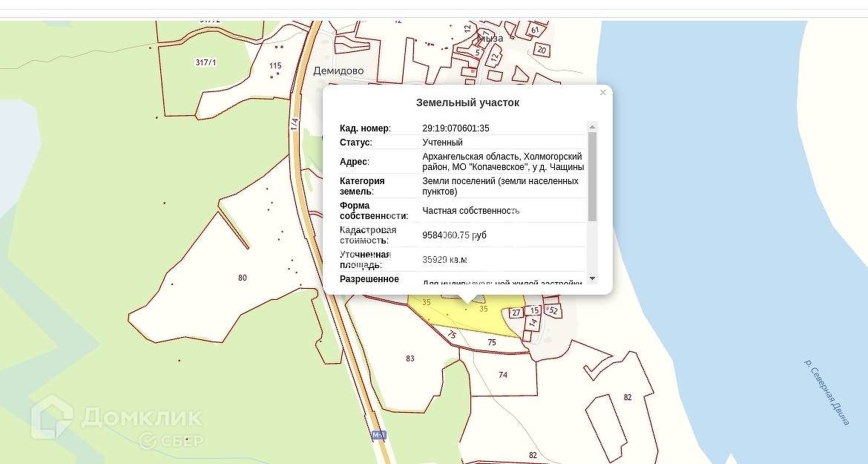Close the Земельный участок popup
Screen dimensions: 868x464
coord(603,93)
